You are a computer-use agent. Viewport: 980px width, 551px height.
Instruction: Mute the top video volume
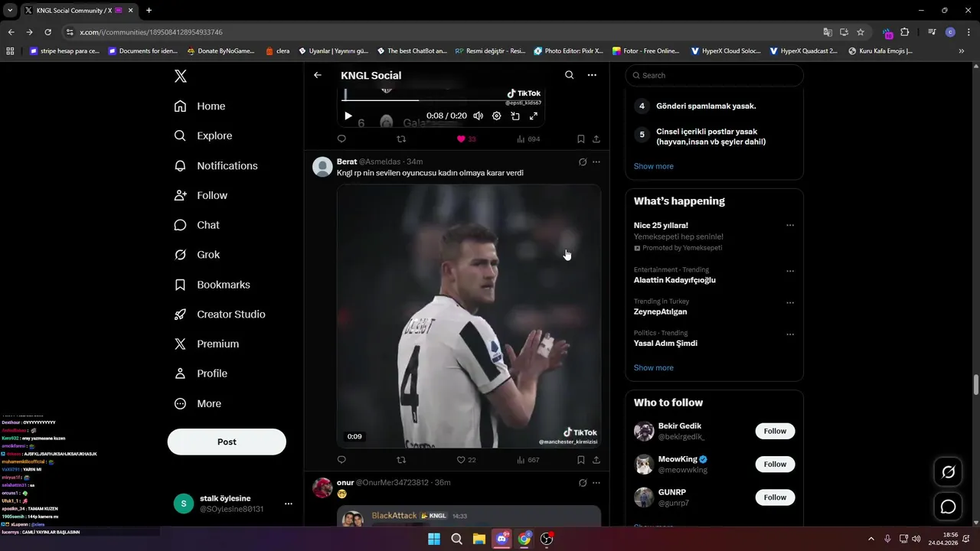[479, 116]
